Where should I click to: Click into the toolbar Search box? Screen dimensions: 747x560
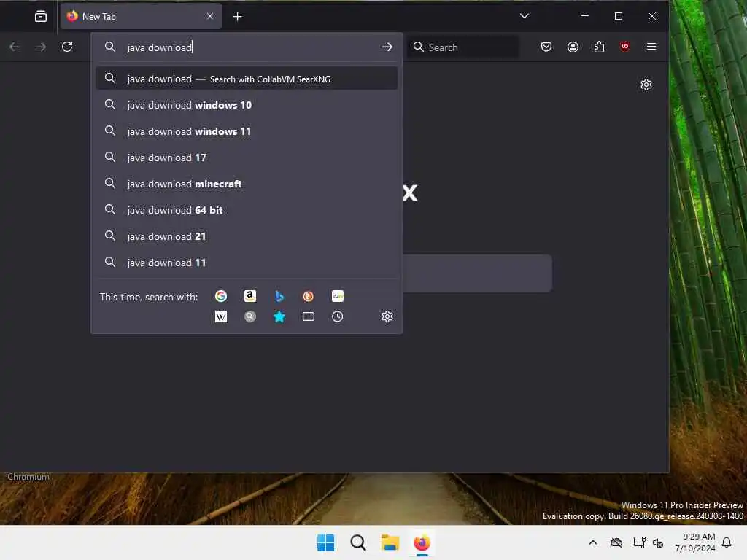point(463,47)
